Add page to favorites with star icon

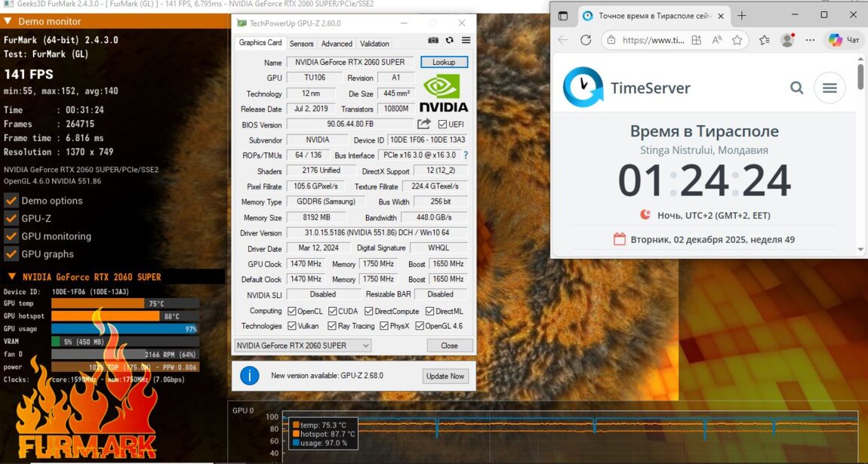(x=737, y=41)
